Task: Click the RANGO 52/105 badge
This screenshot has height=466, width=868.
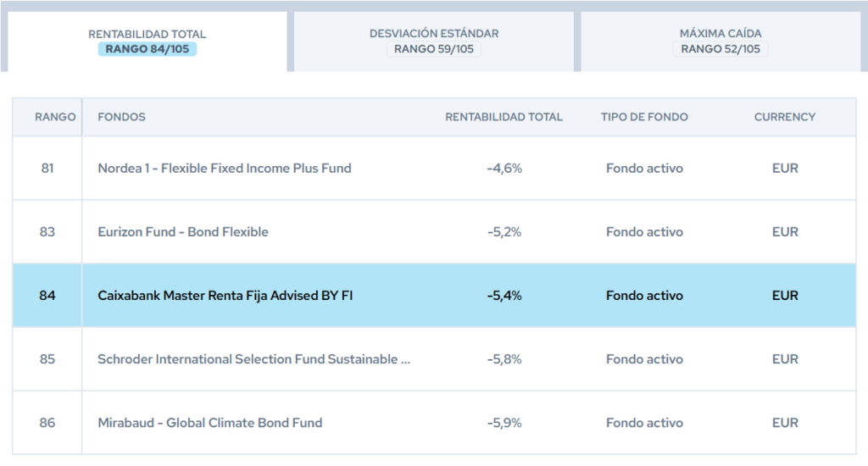Action: (x=721, y=48)
